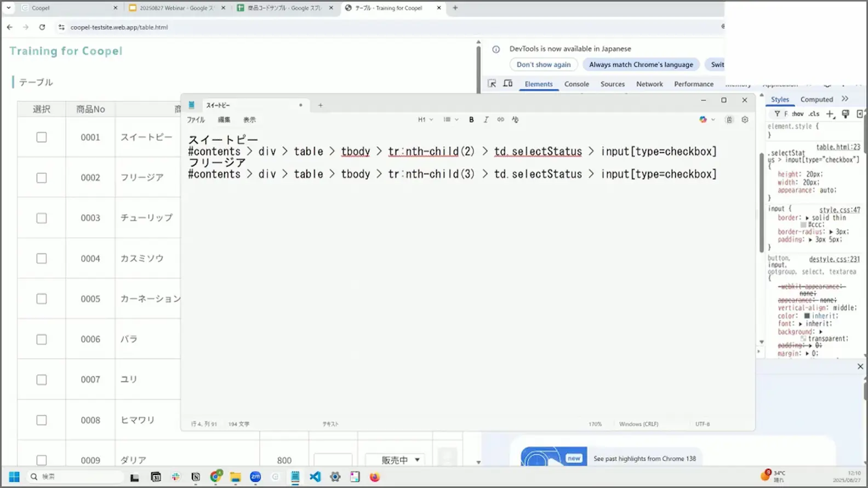
Task: Insert link using Notepad toolbar icon
Action: pyautogui.click(x=500, y=119)
